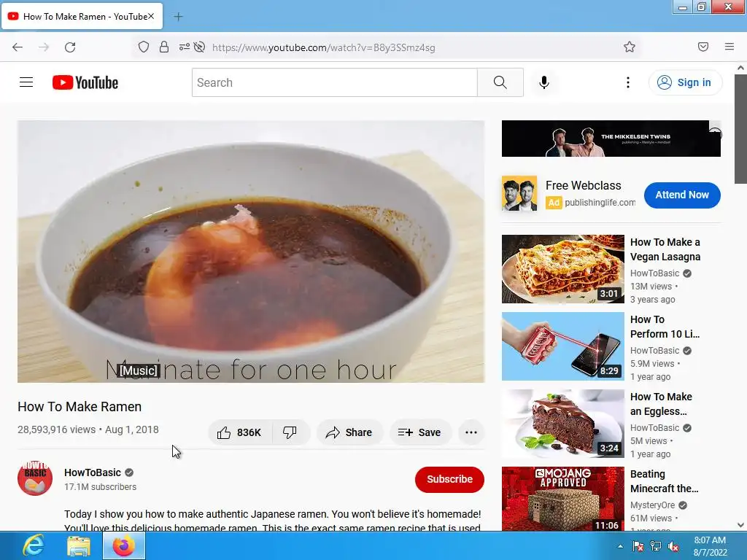Viewport: 747px width, 560px height.
Task: Share the How To Make Ramen video
Action: pos(349,432)
